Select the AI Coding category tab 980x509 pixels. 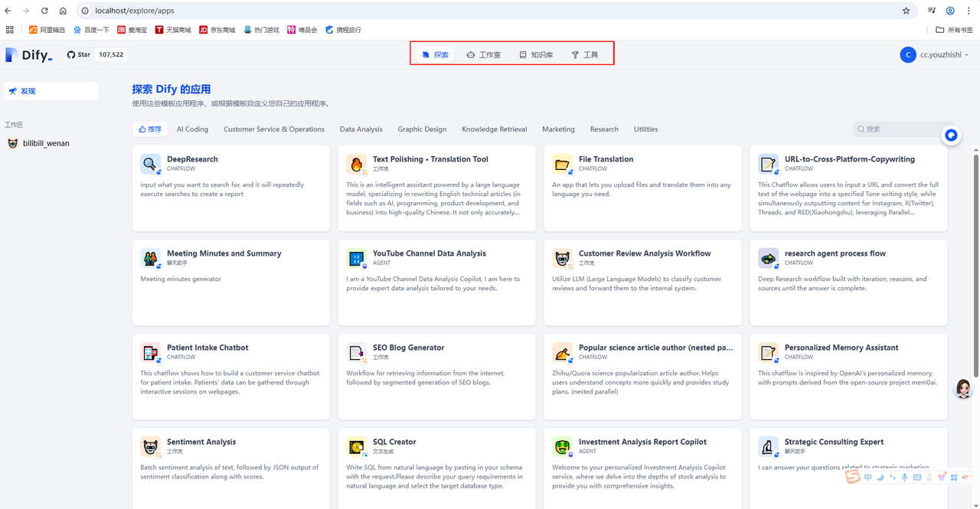tap(192, 129)
